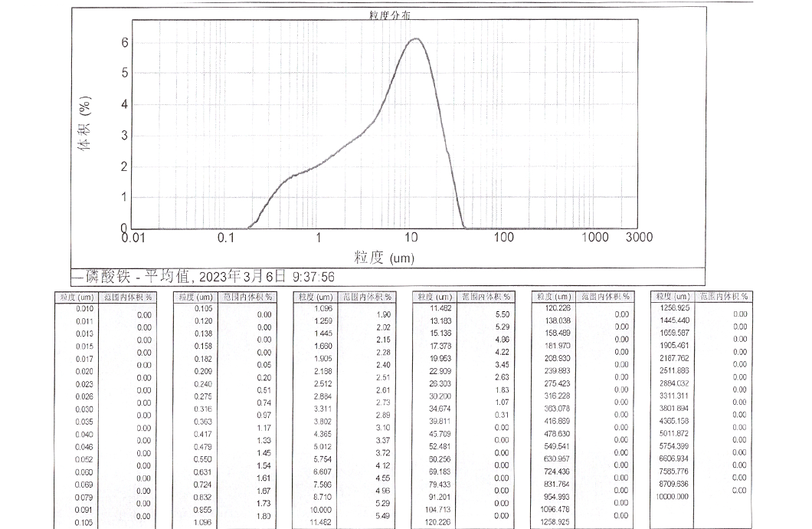Click the size cell 8709.636

(673, 484)
